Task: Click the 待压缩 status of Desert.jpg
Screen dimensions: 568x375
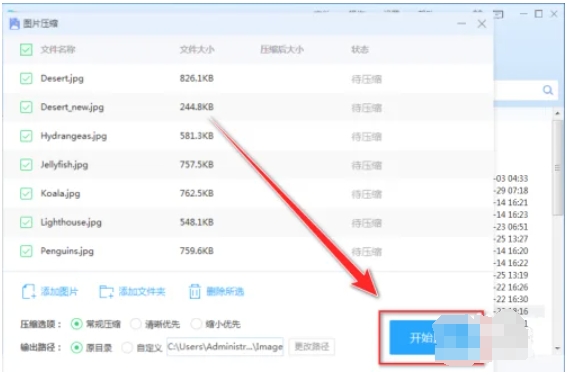Action: [366, 79]
